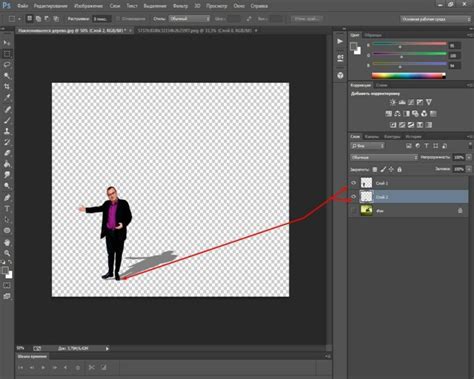Select the Ellipse shape tool
This screenshot has height=379, width=474.
tap(7, 231)
